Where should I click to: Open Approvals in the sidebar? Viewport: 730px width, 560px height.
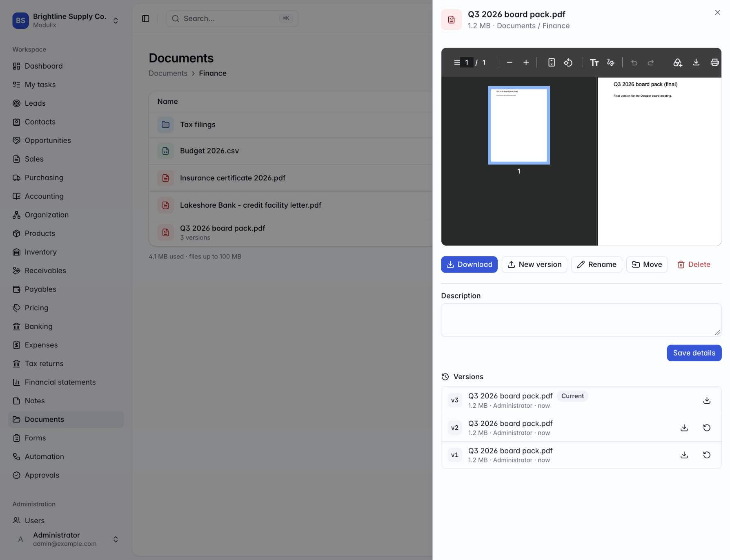pyautogui.click(x=66, y=475)
